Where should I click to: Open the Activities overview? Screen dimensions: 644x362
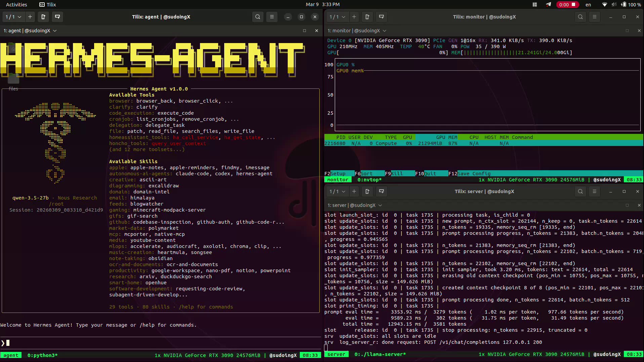[16, 5]
